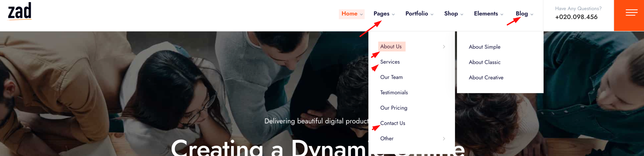Open the Portfolio menu
This screenshot has width=644, height=156.
(x=416, y=14)
